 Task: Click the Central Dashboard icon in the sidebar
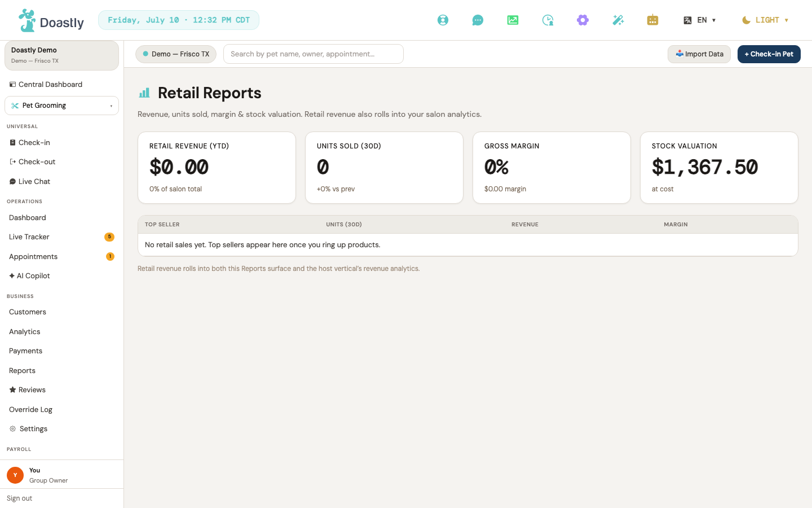coord(12,85)
